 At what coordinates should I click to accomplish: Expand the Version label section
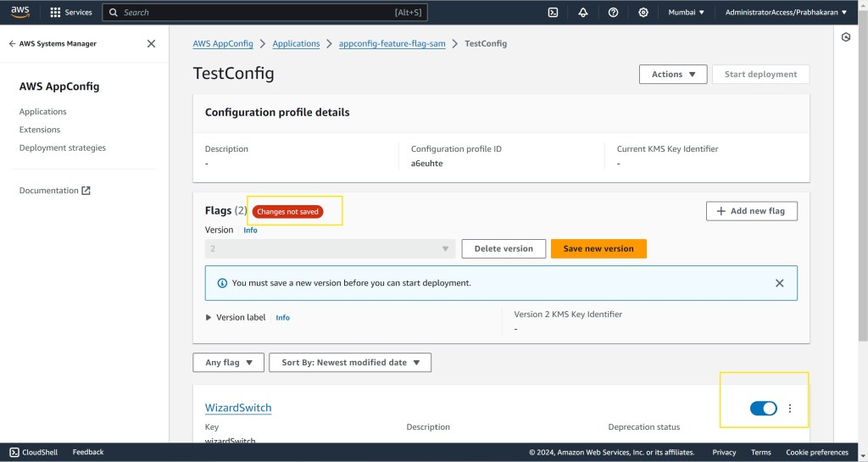[x=209, y=318]
